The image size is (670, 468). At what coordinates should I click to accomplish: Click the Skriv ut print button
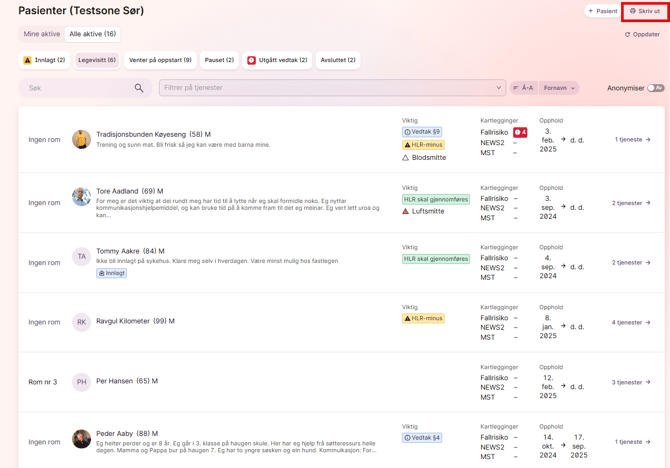point(645,11)
